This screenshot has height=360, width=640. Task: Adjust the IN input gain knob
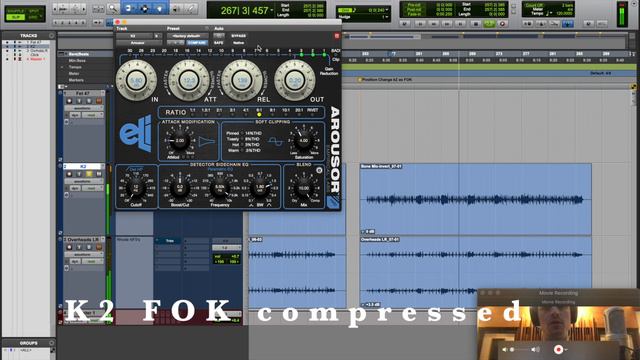click(x=136, y=81)
